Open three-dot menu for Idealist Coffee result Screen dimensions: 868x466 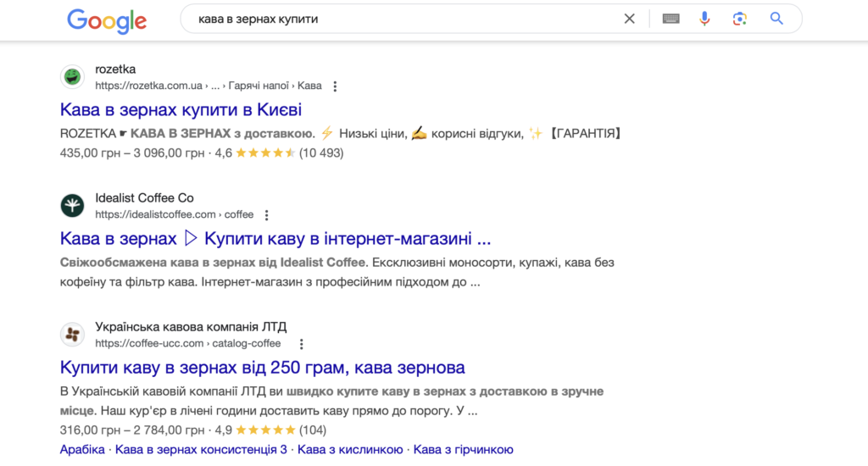coord(267,215)
